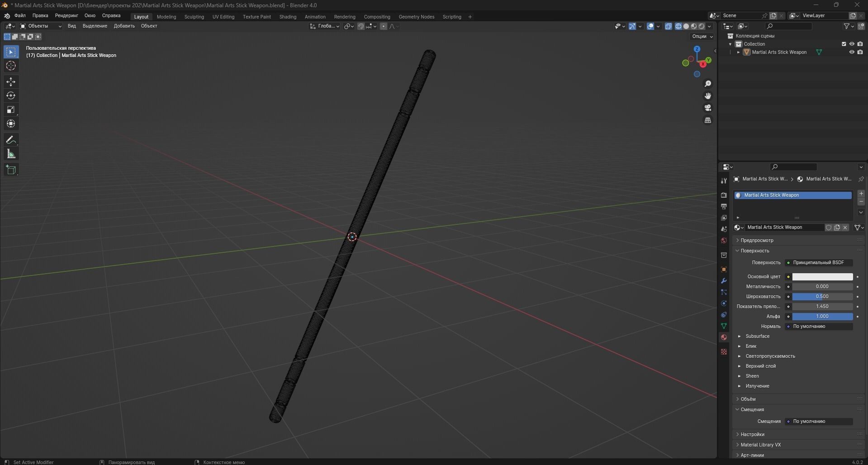Select the Move tool
Screen dimensions: 868x465
[x=11, y=82]
